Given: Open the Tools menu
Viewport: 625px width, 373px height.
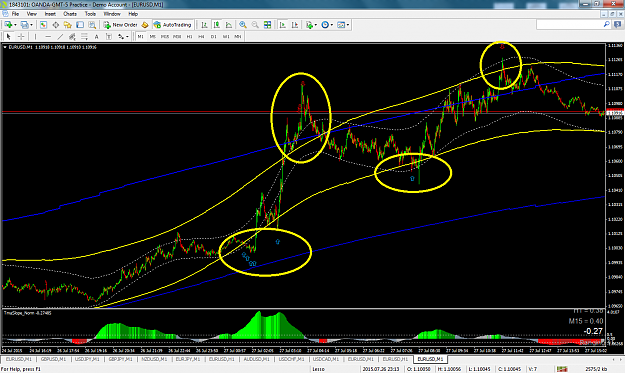Looking at the screenshot, I should [90, 14].
